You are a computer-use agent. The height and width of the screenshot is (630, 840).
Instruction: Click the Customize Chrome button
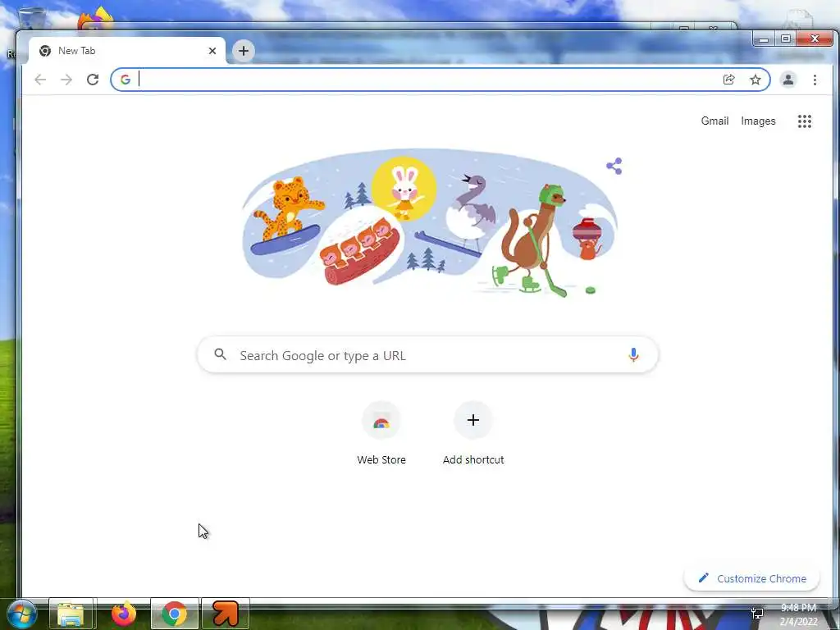pyautogui.click(x=752, y=578)
